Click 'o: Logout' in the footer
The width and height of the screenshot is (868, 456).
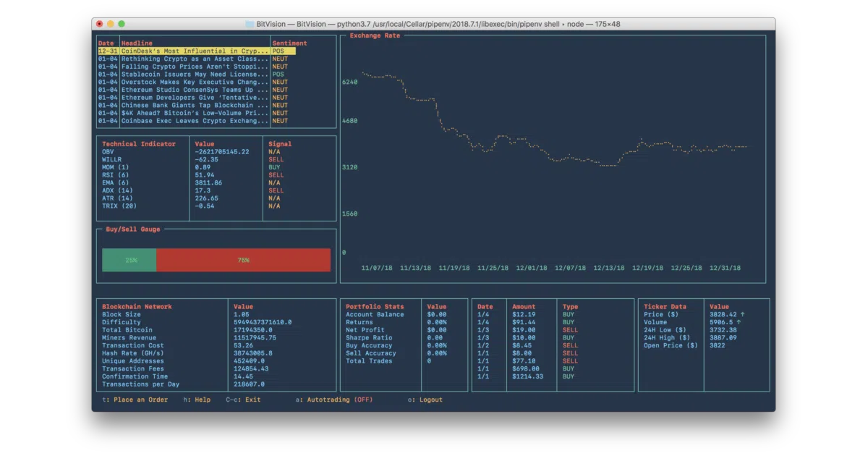click(x=425, y=400)
